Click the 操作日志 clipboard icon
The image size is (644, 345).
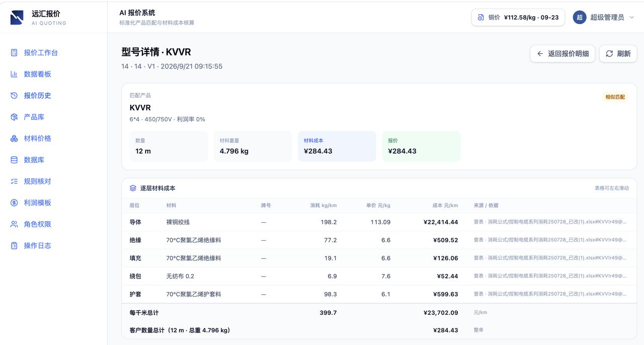(x=14, y=246)
